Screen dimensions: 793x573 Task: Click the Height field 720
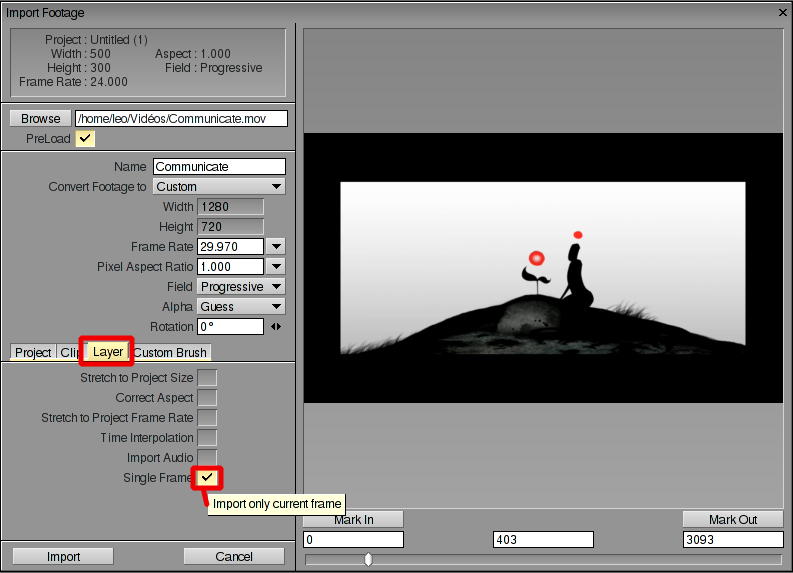[231, 227]
